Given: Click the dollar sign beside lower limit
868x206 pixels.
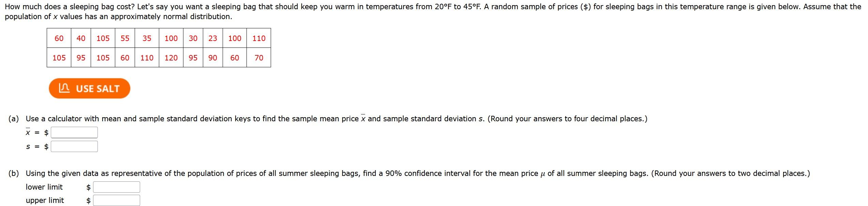Looking at the screenshot, I should pos(88,187).
